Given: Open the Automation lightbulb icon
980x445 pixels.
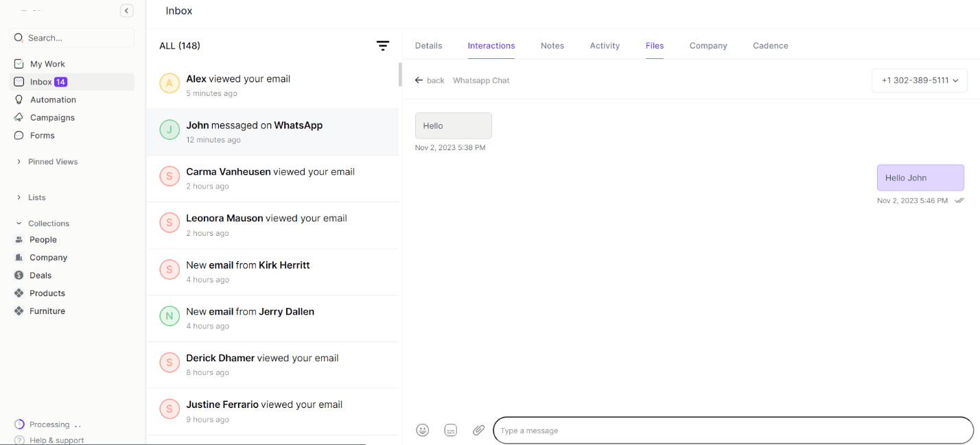Looking at the screenshot, I should click(x=19, y=99).
